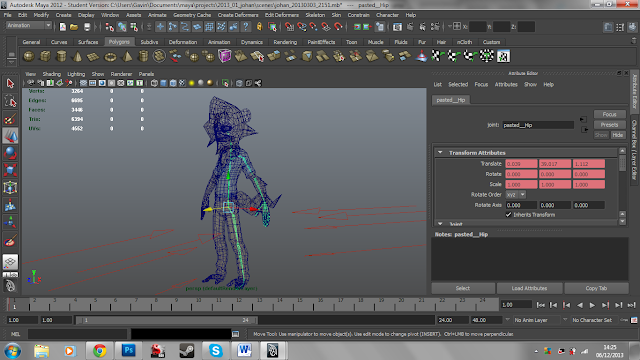Click the Open Scene folder icon
The height and width of the screenshot is (360, 640).
(x=74, y=27)
